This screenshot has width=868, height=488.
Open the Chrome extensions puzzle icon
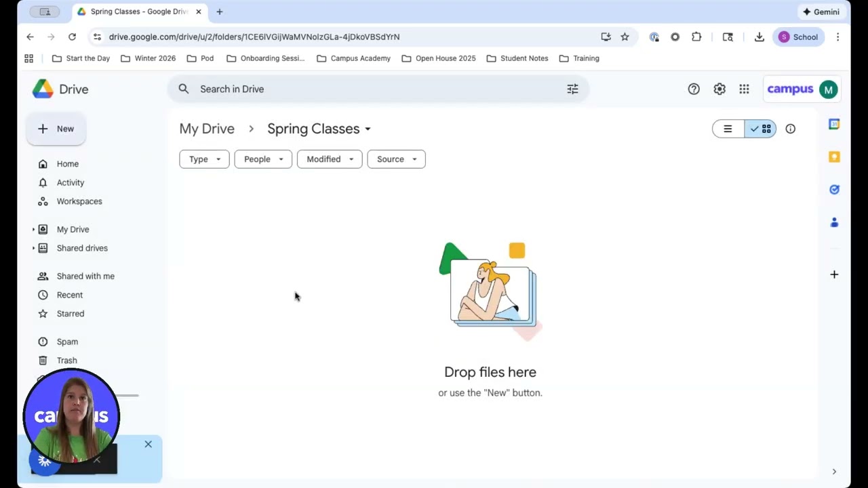coord(696,37)
